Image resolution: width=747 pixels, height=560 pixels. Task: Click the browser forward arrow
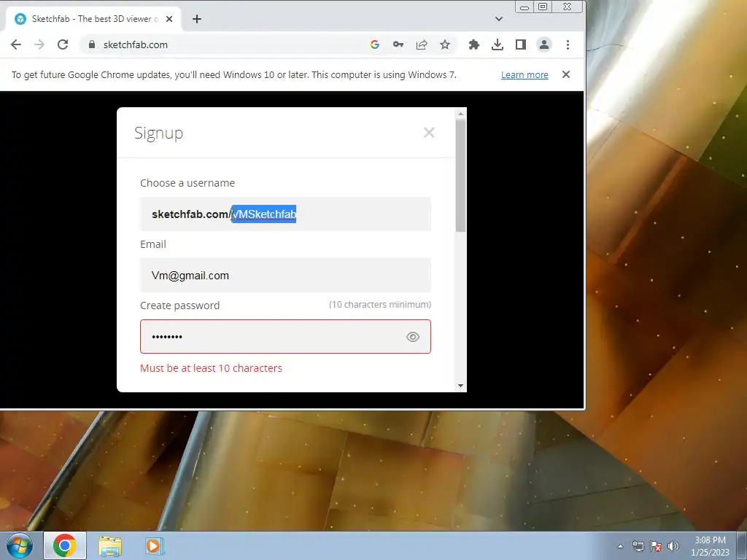click(39, 44)
